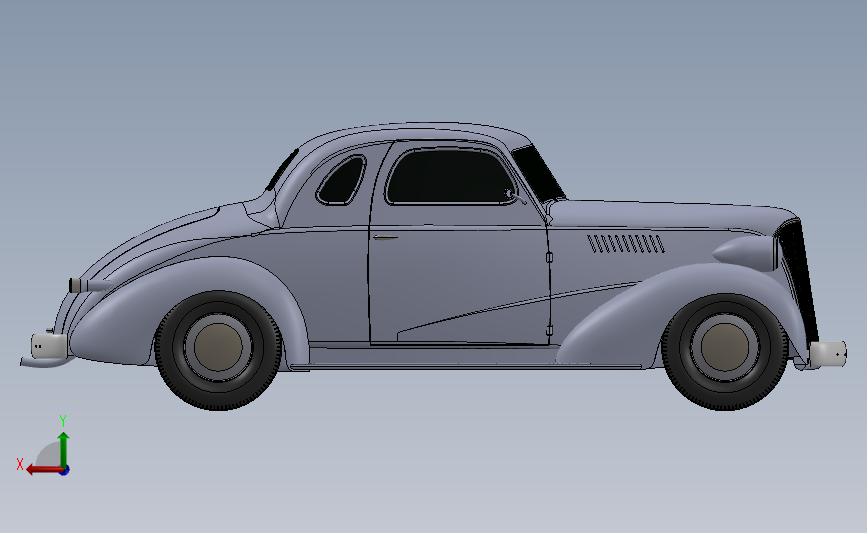Select the car's front wheel hubcap
Screen dimensions: 867x533
tap(724, 347)
